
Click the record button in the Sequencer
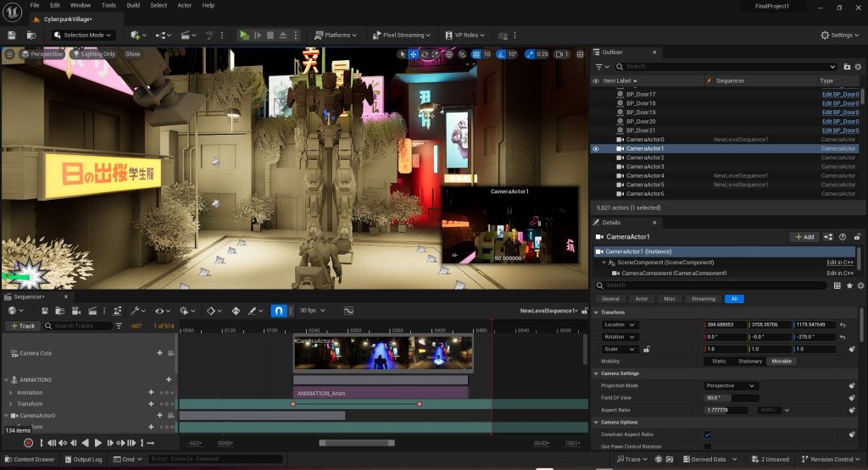28,443
